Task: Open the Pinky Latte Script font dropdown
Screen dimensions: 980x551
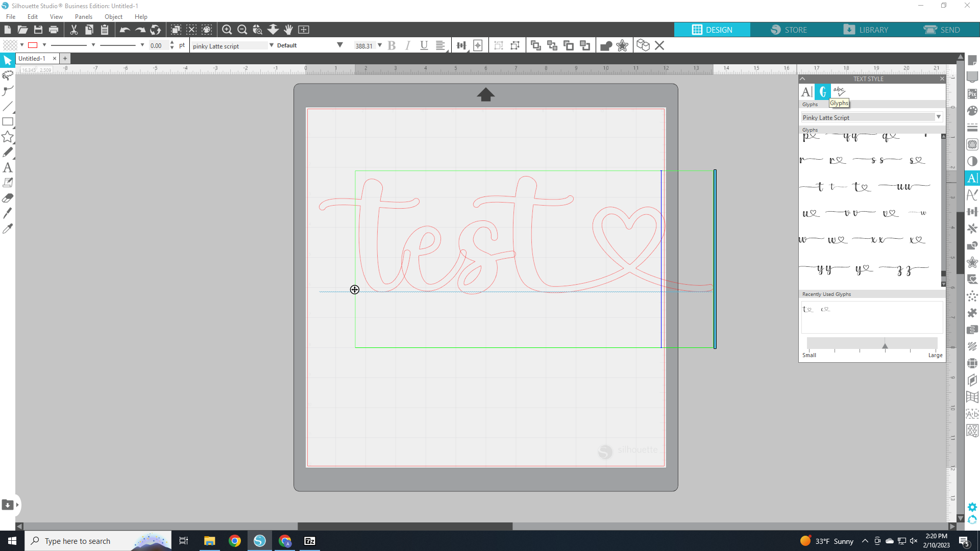Action: [938, 117]
